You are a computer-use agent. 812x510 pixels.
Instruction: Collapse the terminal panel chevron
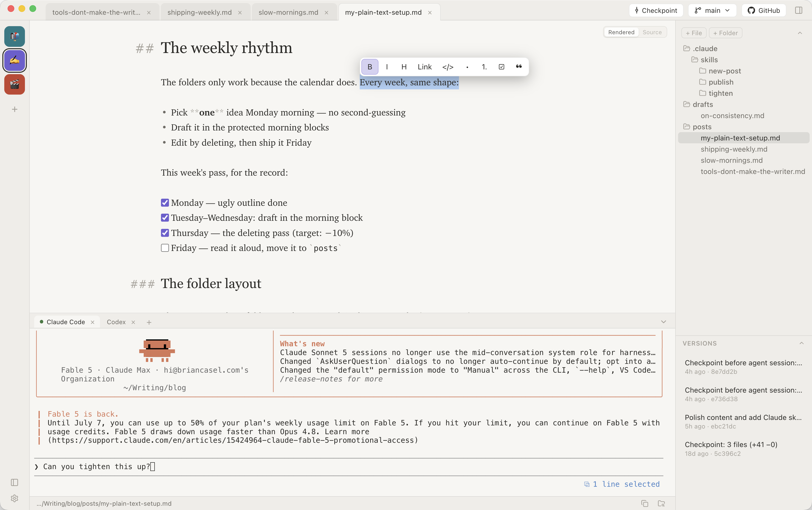[663, 322]
